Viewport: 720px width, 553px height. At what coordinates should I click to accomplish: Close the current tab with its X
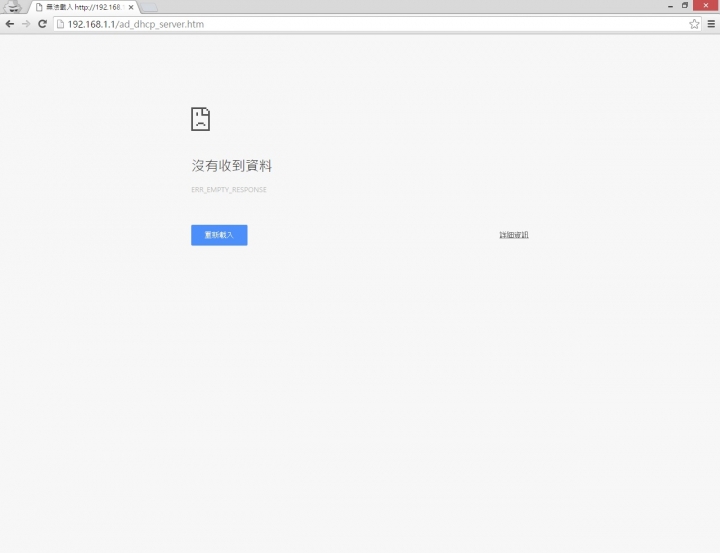coord(131,7)
